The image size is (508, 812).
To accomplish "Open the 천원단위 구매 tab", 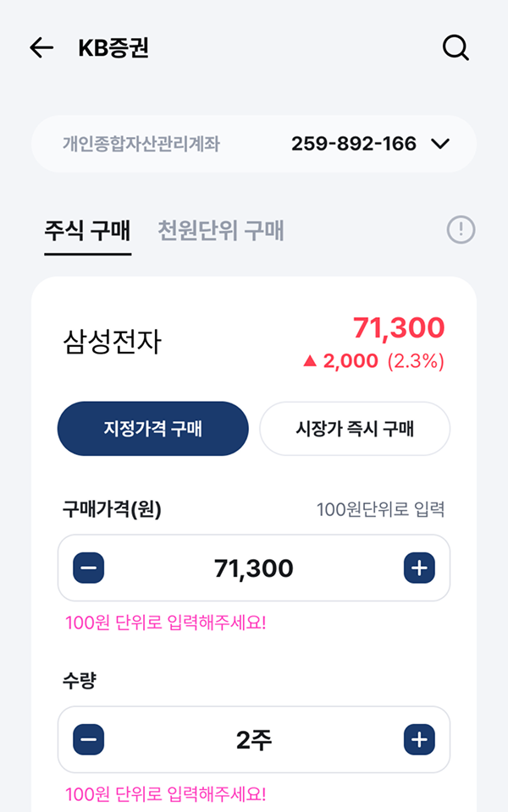I will coord(221,230).
